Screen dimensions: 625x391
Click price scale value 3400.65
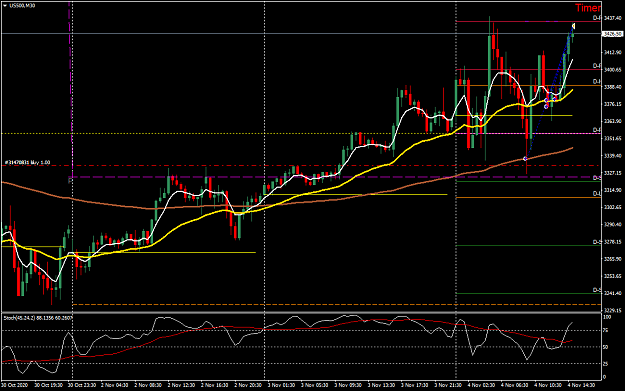[x=613, y=70]
